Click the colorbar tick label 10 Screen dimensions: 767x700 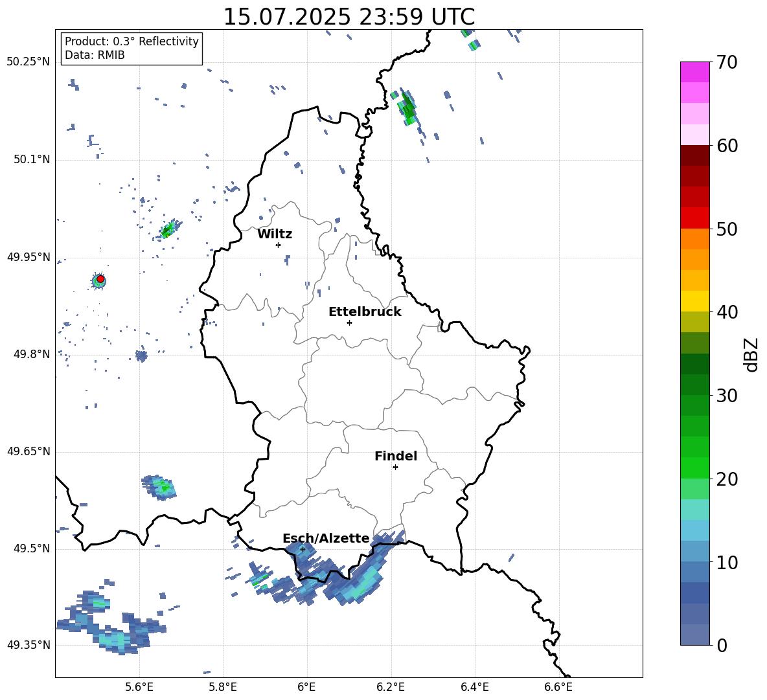tap(727, 562)
